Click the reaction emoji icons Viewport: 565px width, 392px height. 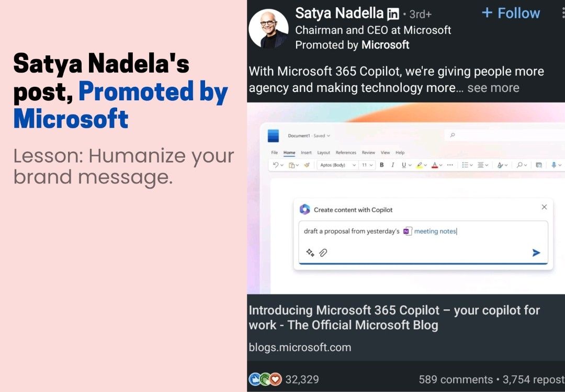coord(265,379)
